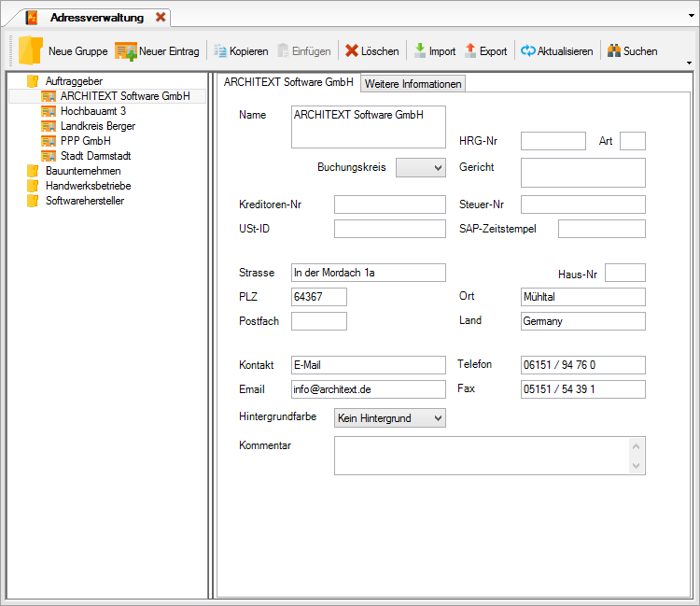Screen dimensions: 700x606
Task: Open the Handwerksbetriebe group
Action: click(x=88, y=186)
